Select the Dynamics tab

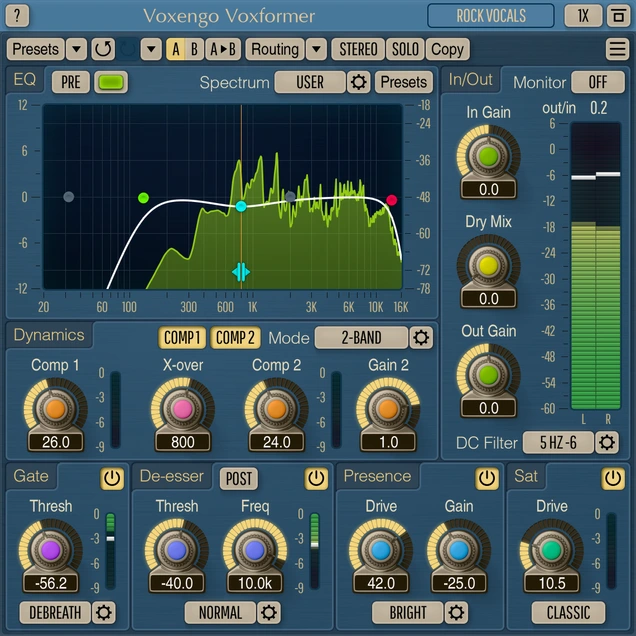(49, 335)
